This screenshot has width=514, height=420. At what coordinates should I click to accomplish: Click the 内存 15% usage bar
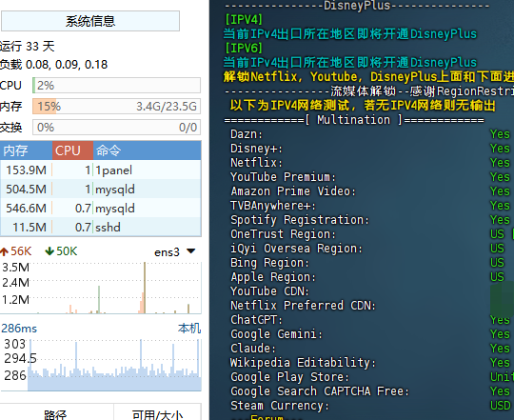(116, 107)
